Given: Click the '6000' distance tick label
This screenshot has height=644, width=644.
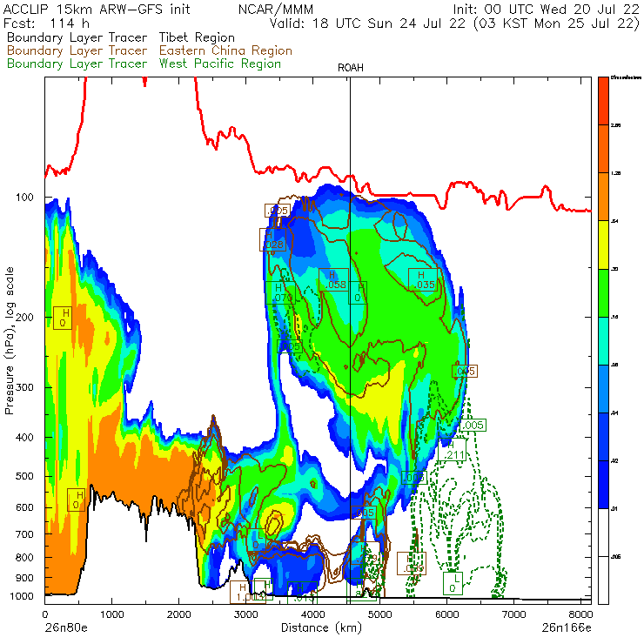Looking at the screenshot, I should 446,614.
